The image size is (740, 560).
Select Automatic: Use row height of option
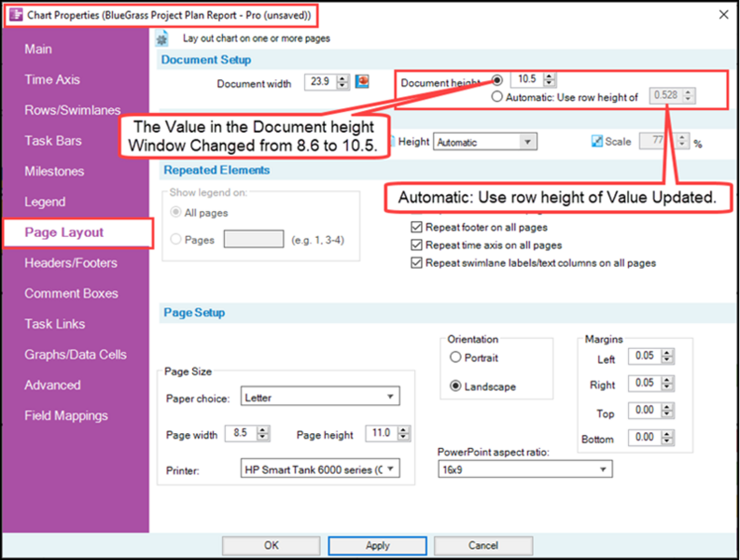pyautogui.click(x=496, y=97)
